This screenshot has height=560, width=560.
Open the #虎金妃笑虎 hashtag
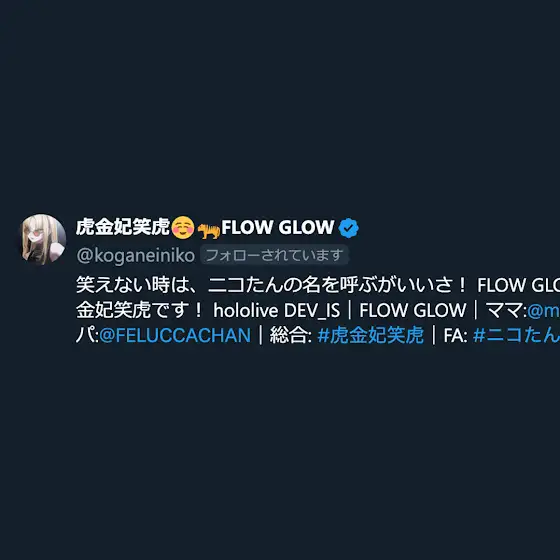point(370,335)
